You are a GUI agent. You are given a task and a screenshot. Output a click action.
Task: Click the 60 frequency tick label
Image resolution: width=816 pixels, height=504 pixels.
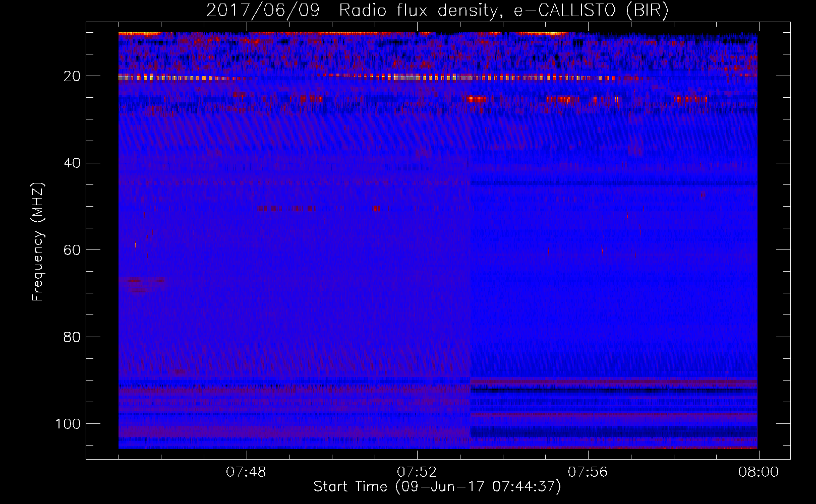coord(72,250)
